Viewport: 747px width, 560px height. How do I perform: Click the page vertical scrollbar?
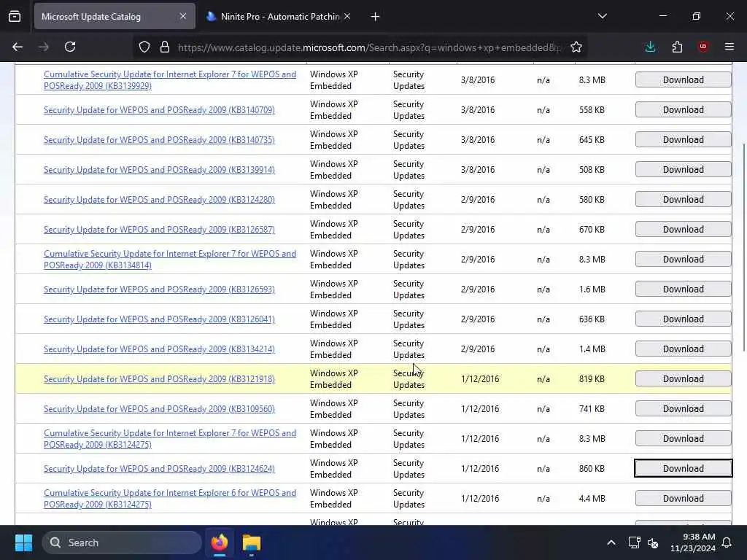(743, 248)
